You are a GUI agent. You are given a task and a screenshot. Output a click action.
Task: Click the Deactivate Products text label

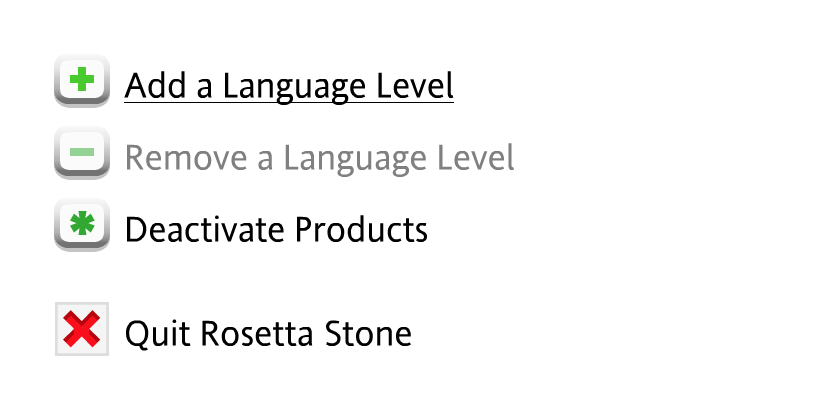[276, 230]
